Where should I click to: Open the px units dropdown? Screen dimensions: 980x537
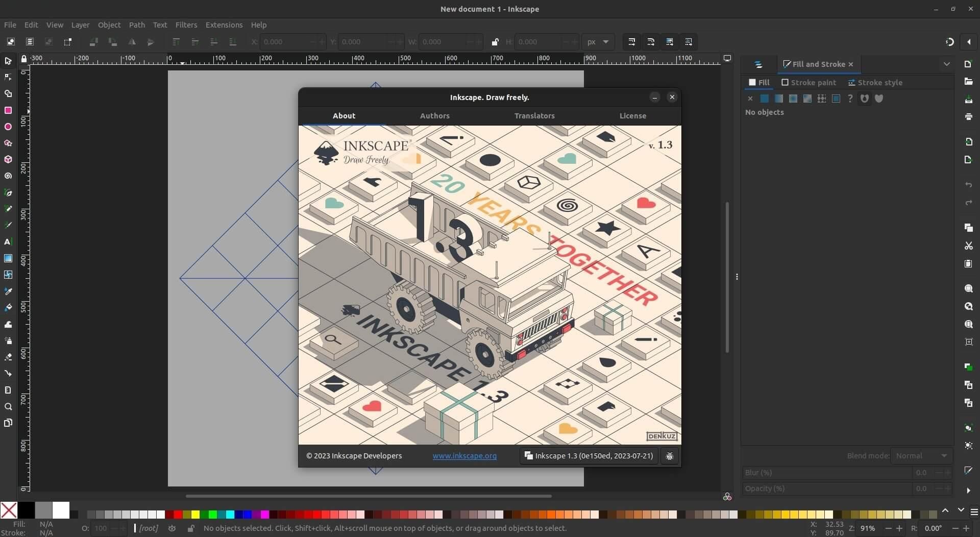tap(598, 42)
